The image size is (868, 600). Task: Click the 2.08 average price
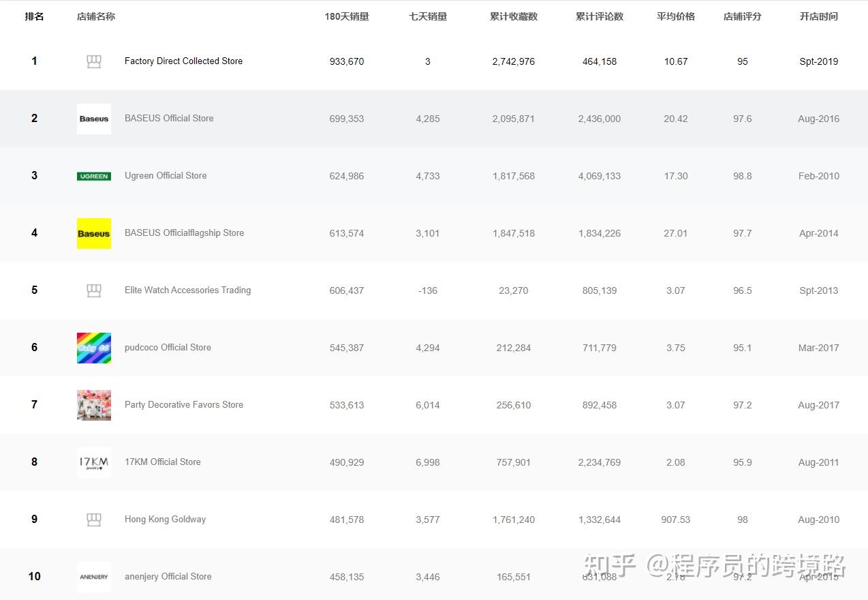pos(676,462)
